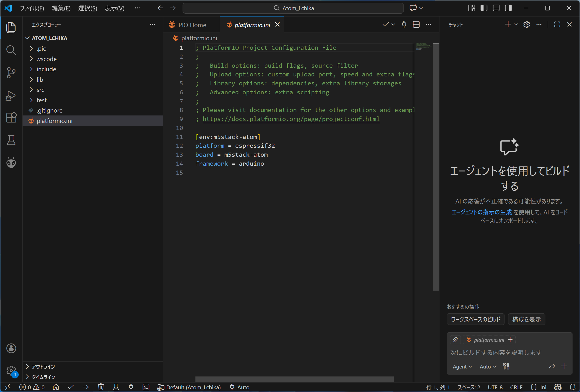
Task: Open the Agent mode dropdown in chat
Action: (x=462, y=367)
